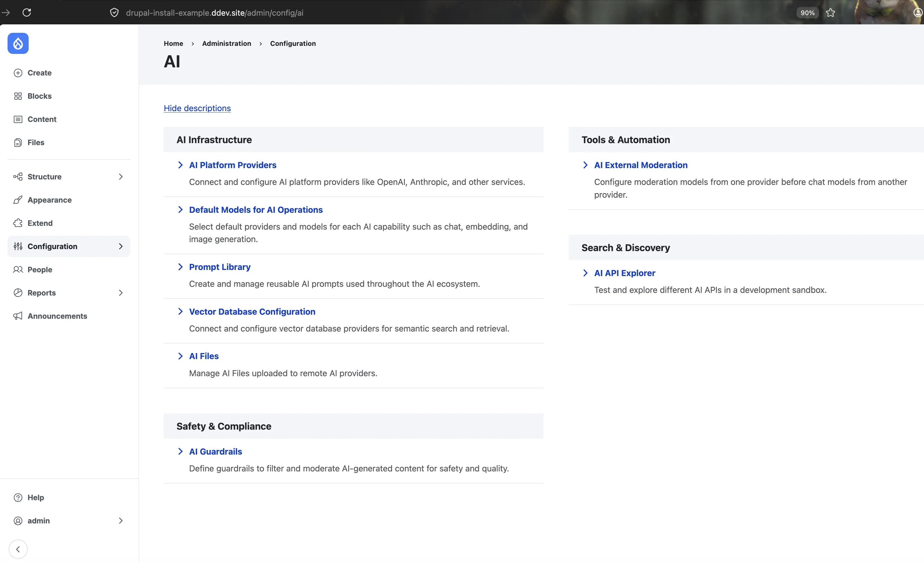Open the AI External Moderation link
Screen dimensions: 924x562
pos(641,165)
